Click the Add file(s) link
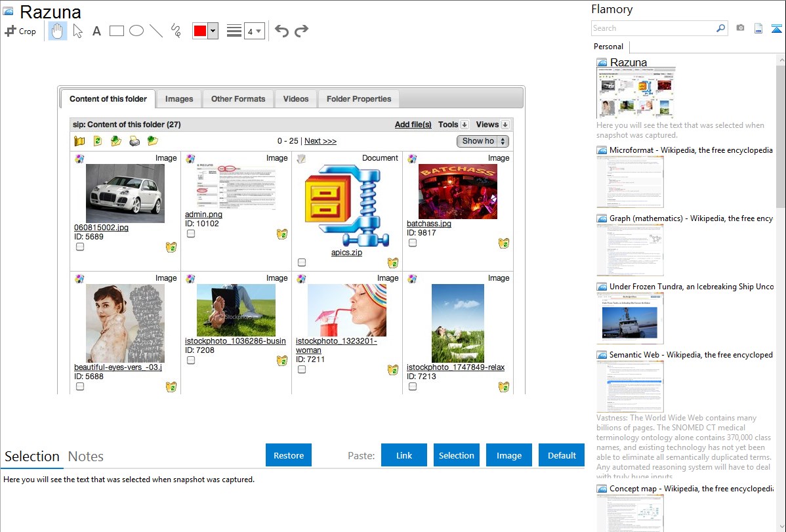 [x=413, y=125]
